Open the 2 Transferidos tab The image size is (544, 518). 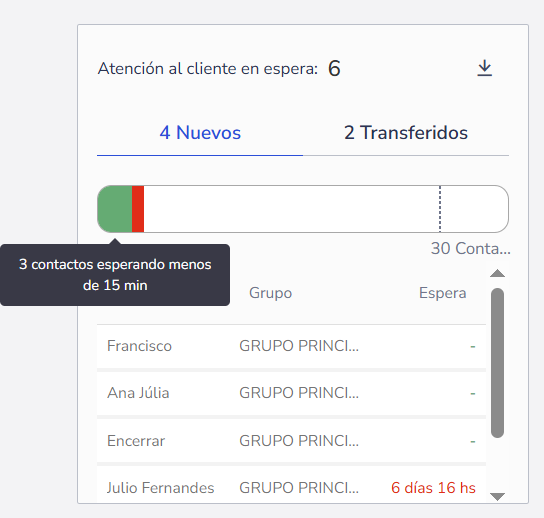(406, 133)
